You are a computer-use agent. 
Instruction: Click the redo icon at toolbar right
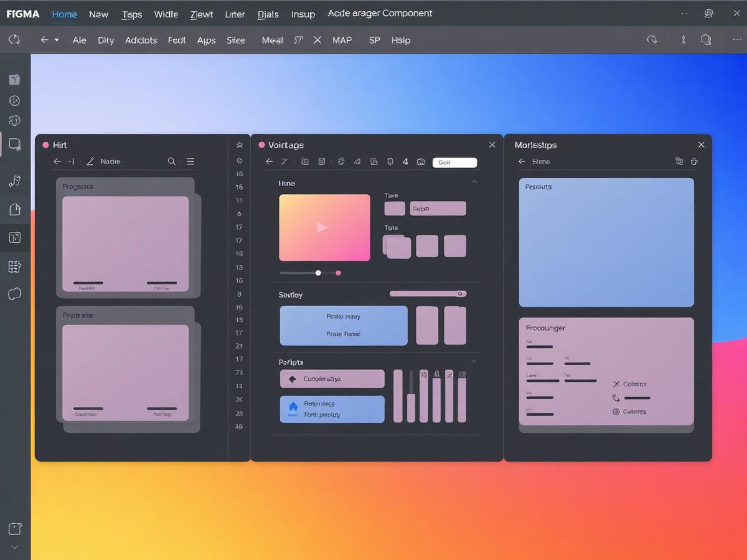(x=652, y=40)
